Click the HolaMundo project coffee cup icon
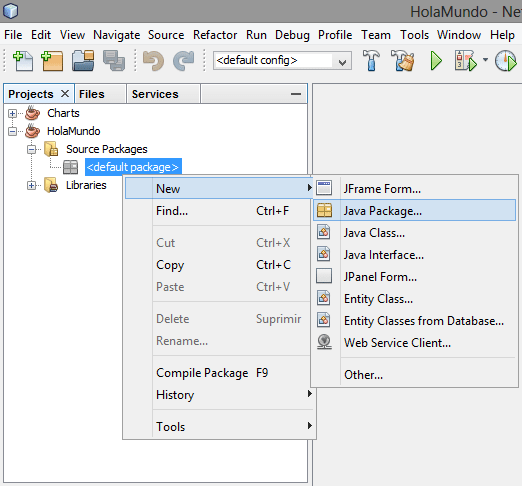 tap(32, 131)
